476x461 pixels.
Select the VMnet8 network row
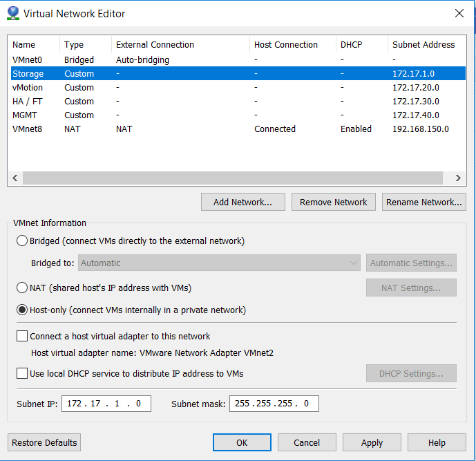point(238,129)
